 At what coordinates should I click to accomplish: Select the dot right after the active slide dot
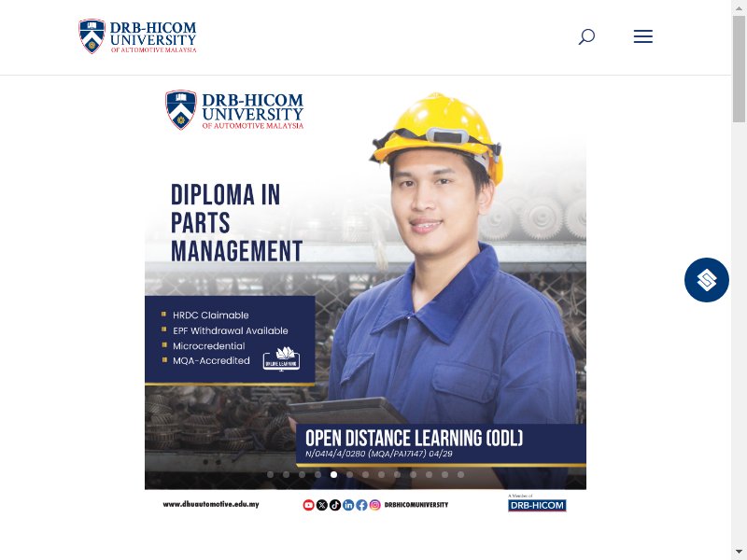(x=349, y=474)
